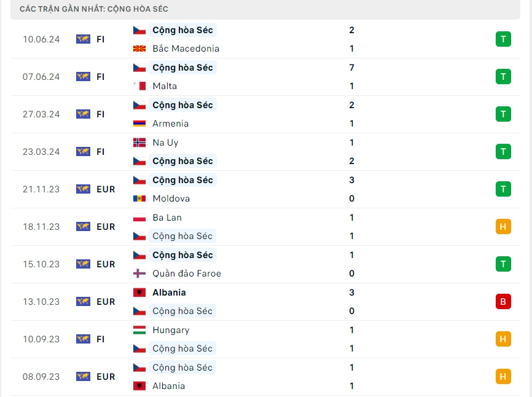Click the EUR competition label for 21.11.23

click(106, 189)
